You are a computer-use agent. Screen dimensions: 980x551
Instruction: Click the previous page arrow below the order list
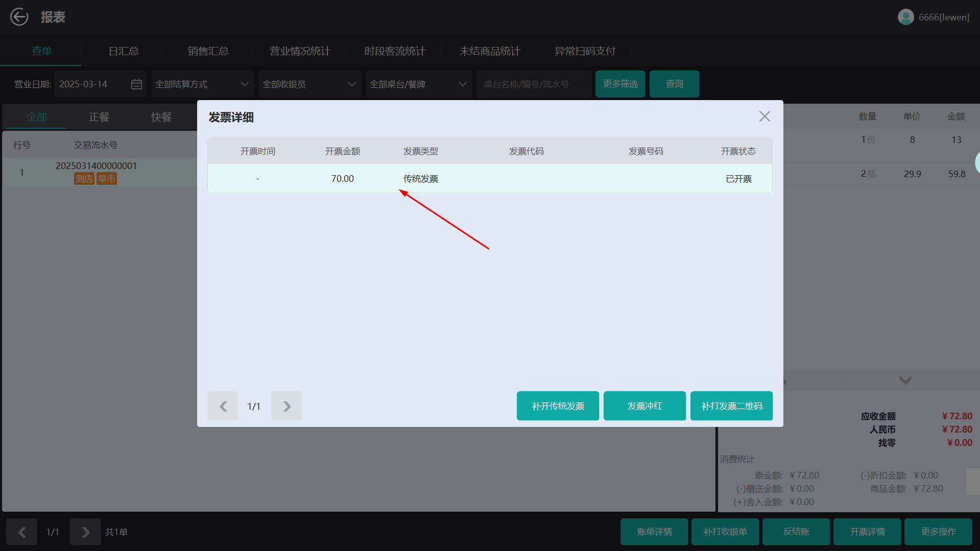tap(21, 532)
